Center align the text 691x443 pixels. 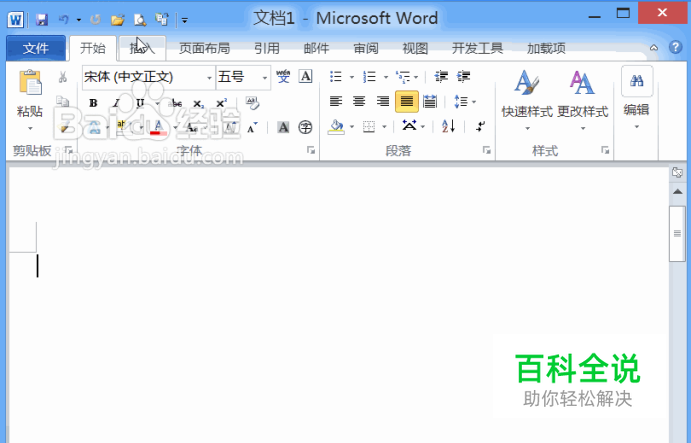359,102
